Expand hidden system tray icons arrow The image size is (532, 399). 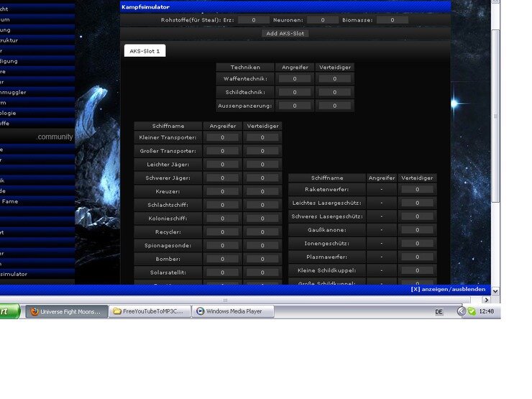[461, 311]
